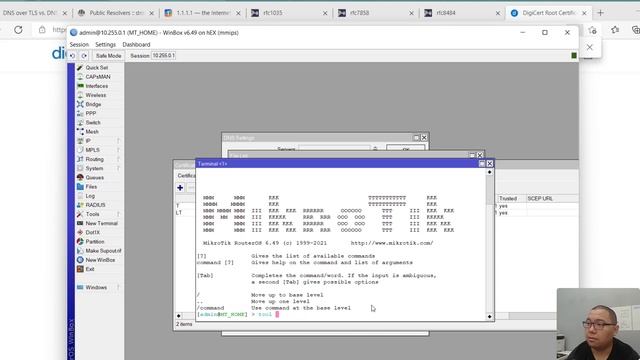Click the mikrotik.com URL in terminal
Viewport: 640px width, 360px height.
click(392, 243)
